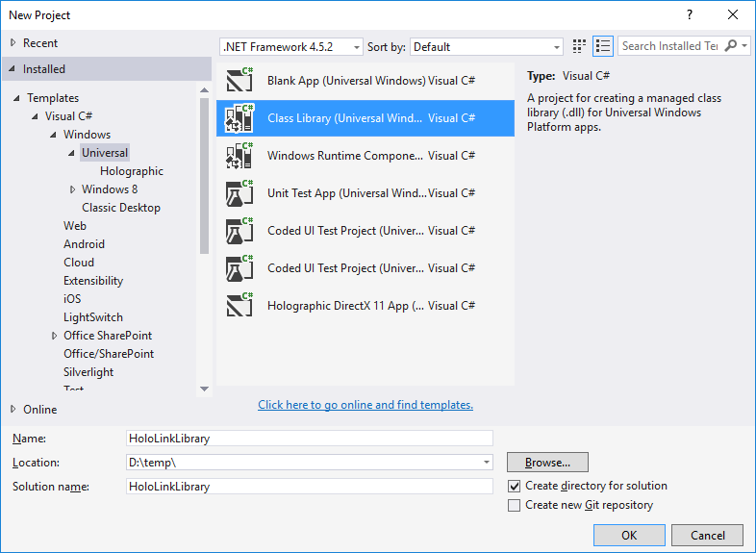The width and height of the screenshot is (756, 553).
Task: Open the Location path dropdown arrow
Action: [x=487, y=463]
